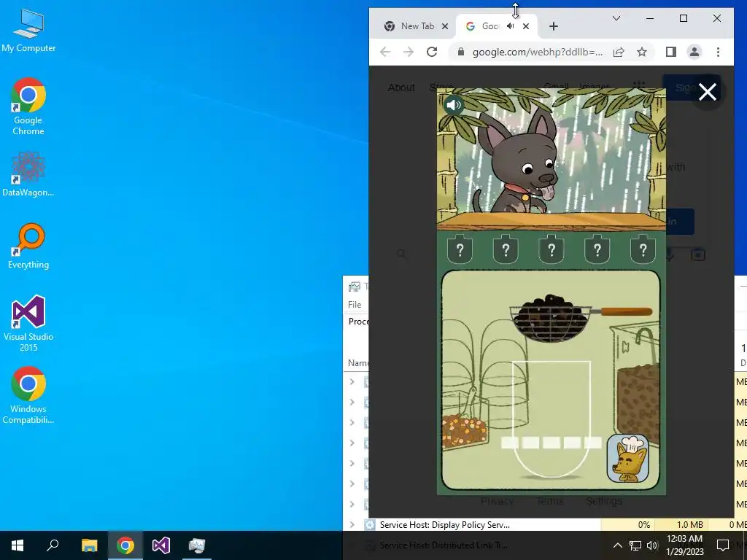The height and width of the screenshot is (560, 747).
Task: Mute audio on the Google tab
Action: [x=511, y=26]
